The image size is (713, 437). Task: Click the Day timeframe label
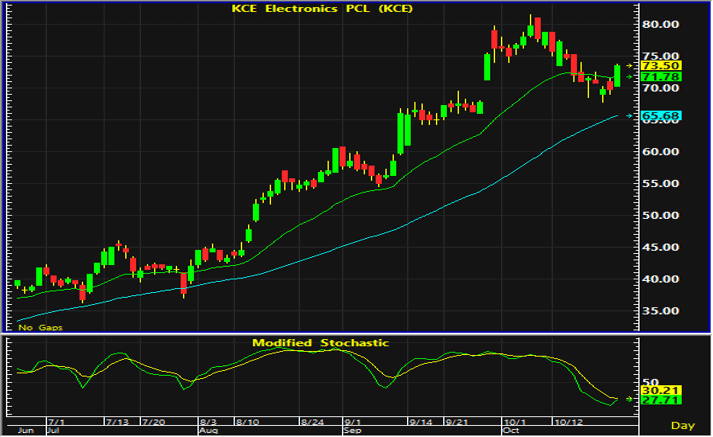tap(683, 426)
